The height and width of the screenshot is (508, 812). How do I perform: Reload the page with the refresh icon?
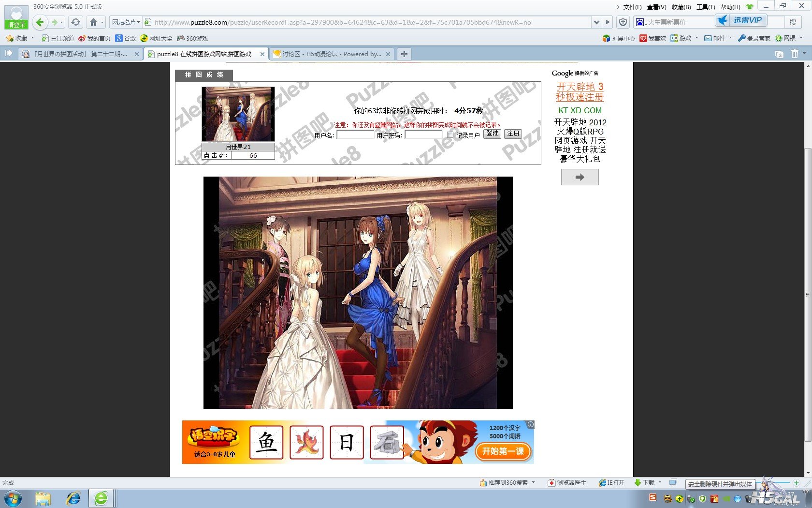(x=75, y=22)
